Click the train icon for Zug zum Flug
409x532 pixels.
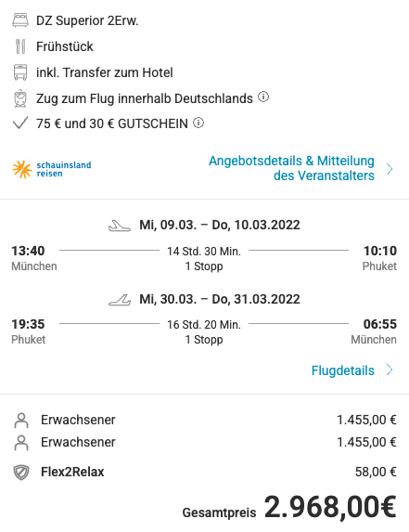[x=20, y=98]
